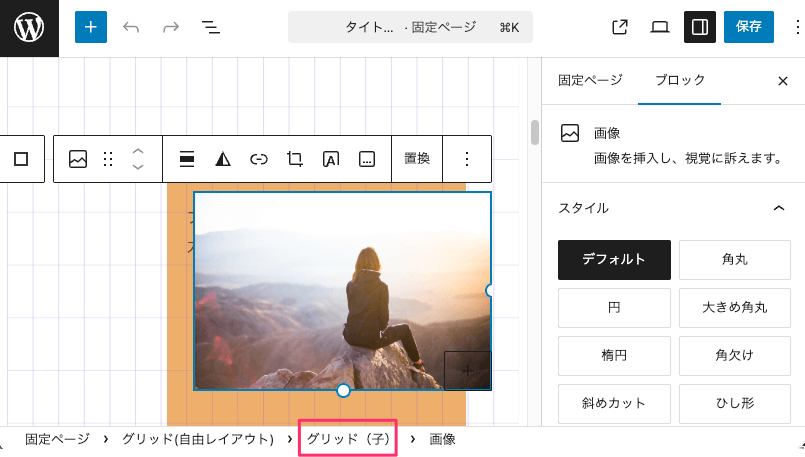This screenshot has width=805, height=457.
Task: Select the デフォルト style option
Action: tap(614, 260)
